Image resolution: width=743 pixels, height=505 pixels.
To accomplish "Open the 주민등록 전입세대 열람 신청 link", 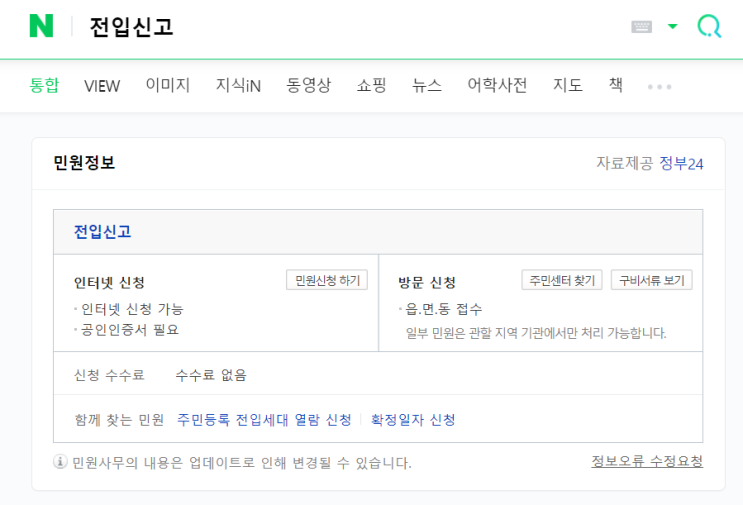I will 264,420.
